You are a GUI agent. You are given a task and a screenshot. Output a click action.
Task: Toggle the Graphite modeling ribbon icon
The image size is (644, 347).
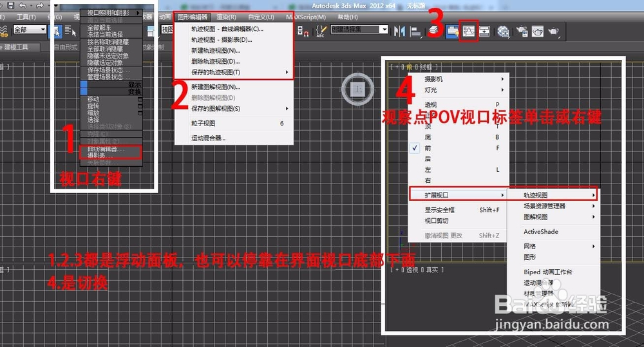453,31
